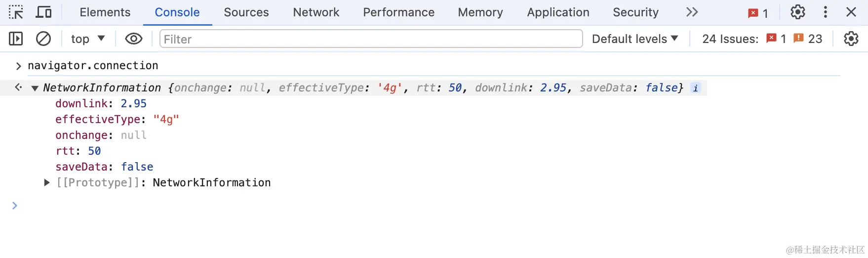868x258 pixels.
Task: Click the console Filter input field
Action: [370, 39]
